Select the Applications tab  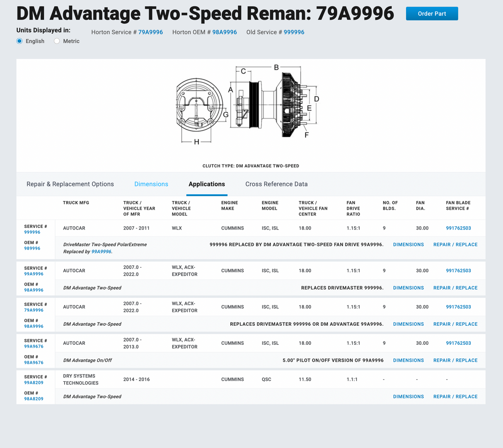click(207, 184)
